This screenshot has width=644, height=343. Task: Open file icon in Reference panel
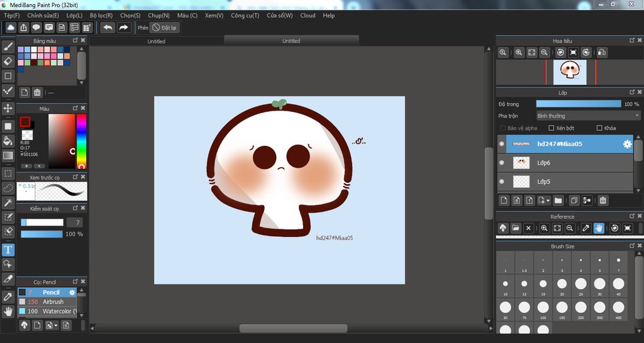(516, 228)
